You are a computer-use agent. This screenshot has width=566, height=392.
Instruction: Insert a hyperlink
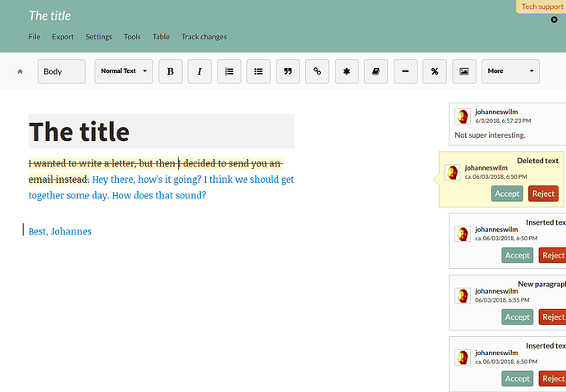317,71
